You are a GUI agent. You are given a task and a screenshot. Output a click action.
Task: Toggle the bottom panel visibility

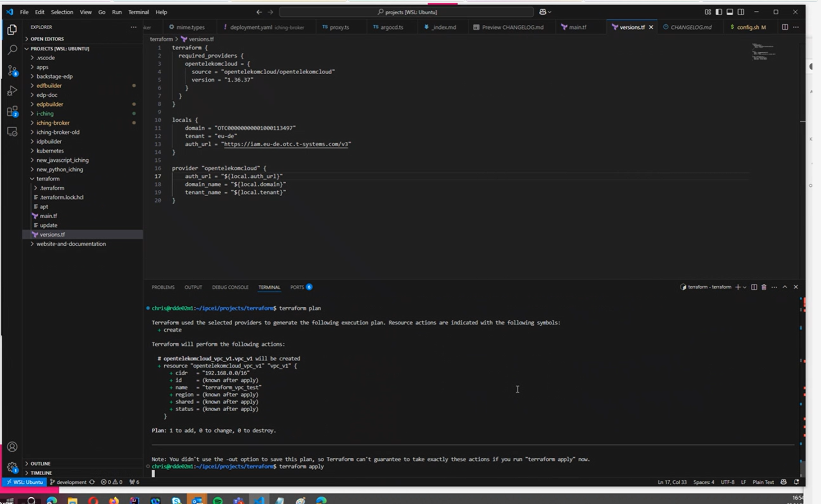tap(730, 12)
